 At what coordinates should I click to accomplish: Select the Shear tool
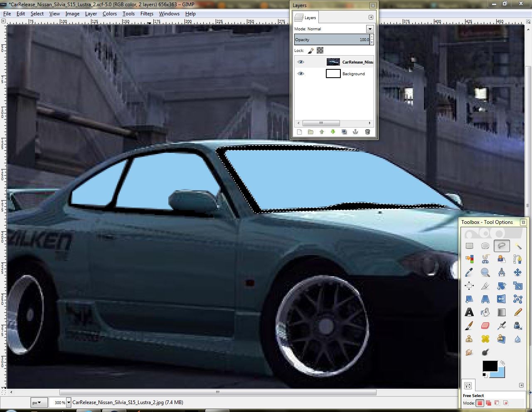pos(469,299)
